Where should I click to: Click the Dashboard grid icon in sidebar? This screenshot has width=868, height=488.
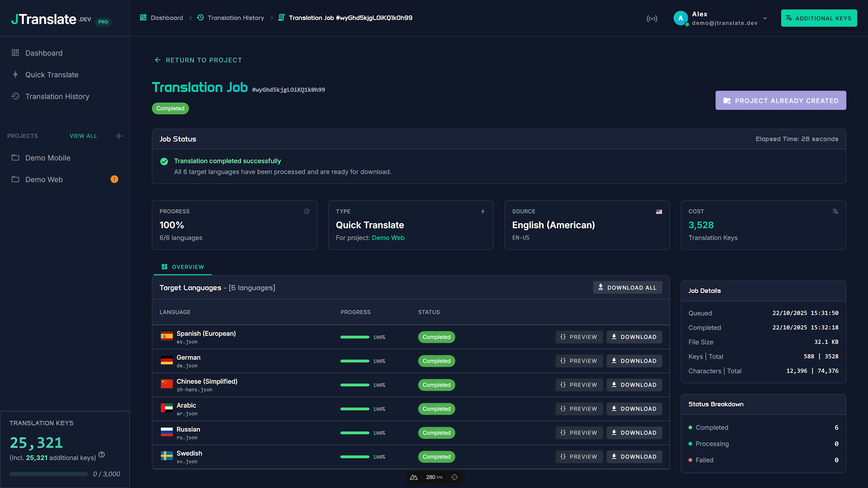15,53
